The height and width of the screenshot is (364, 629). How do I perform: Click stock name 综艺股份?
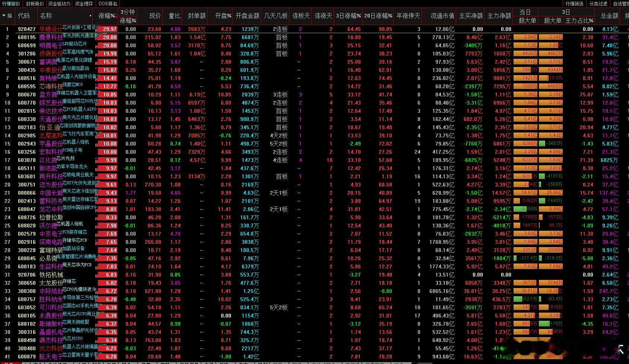(x=51, y=103)
